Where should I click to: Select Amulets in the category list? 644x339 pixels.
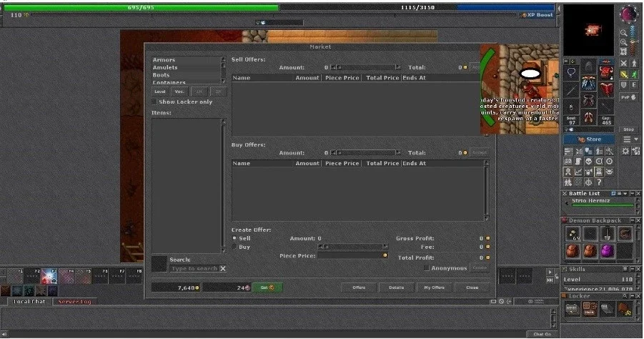point(165,67)
